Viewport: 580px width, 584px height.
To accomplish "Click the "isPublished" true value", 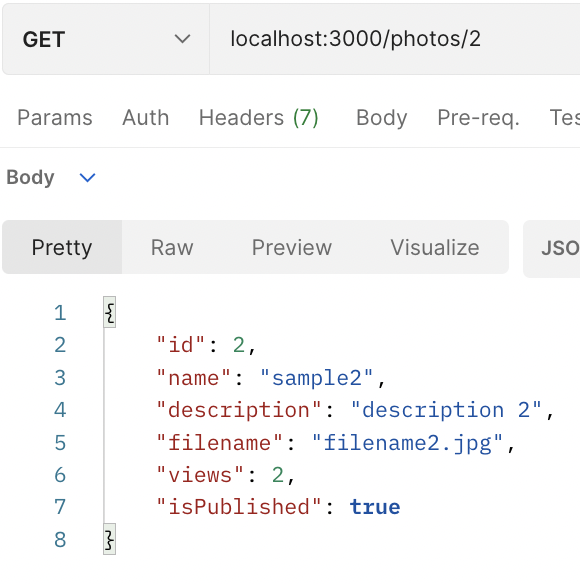I will point(375,507).
